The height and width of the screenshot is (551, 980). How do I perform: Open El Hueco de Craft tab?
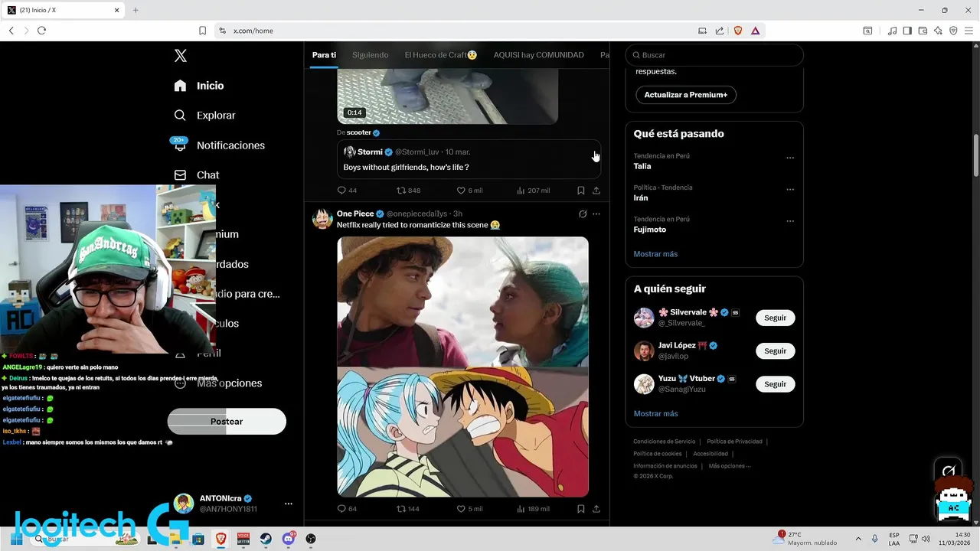click(441, 55)
